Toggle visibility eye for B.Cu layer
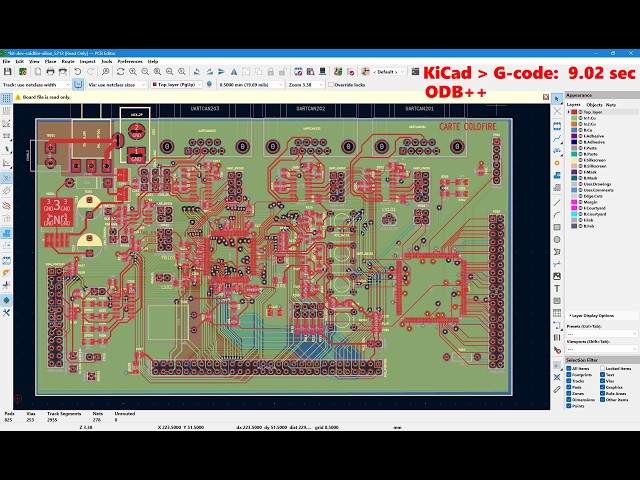640x480 pixels. click(x=580, y=130)
